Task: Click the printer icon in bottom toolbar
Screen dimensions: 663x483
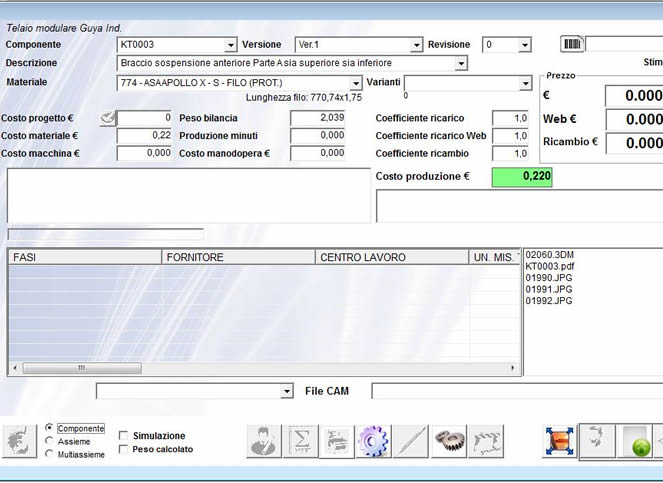Action: 337,441
